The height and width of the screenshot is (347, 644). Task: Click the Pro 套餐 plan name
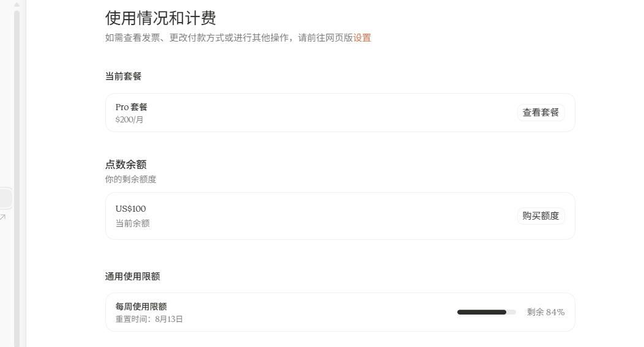point(131,107)
